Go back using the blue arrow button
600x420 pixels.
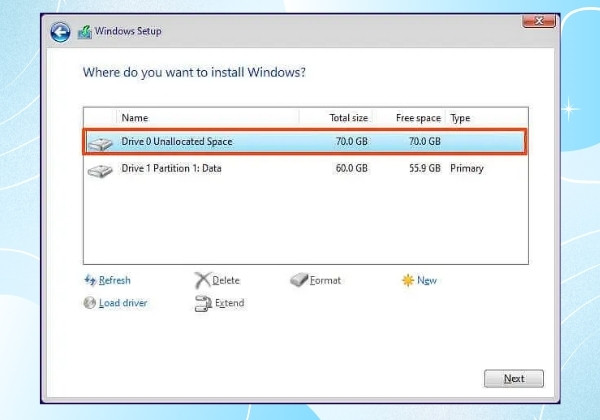click(60, 32)
